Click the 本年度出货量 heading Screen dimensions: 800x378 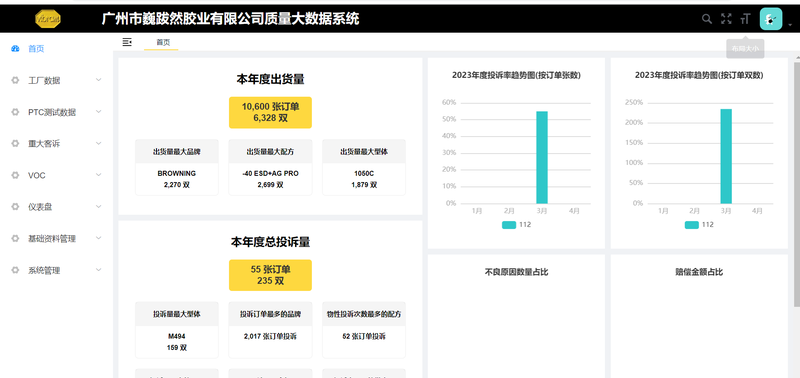click(x=270, y=80)
